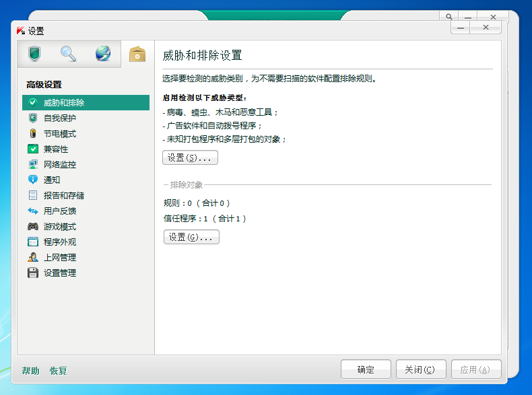Click the 确定 button

click(366, 369)
